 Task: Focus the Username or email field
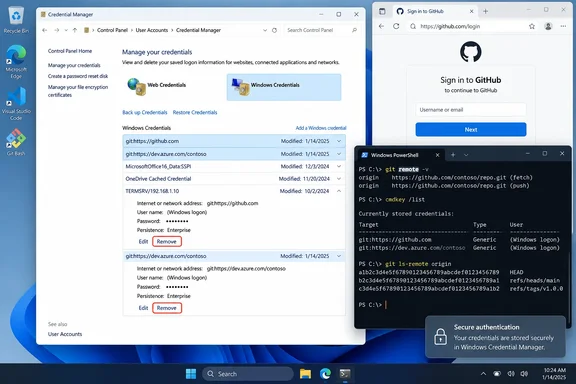tap(471, 110)
